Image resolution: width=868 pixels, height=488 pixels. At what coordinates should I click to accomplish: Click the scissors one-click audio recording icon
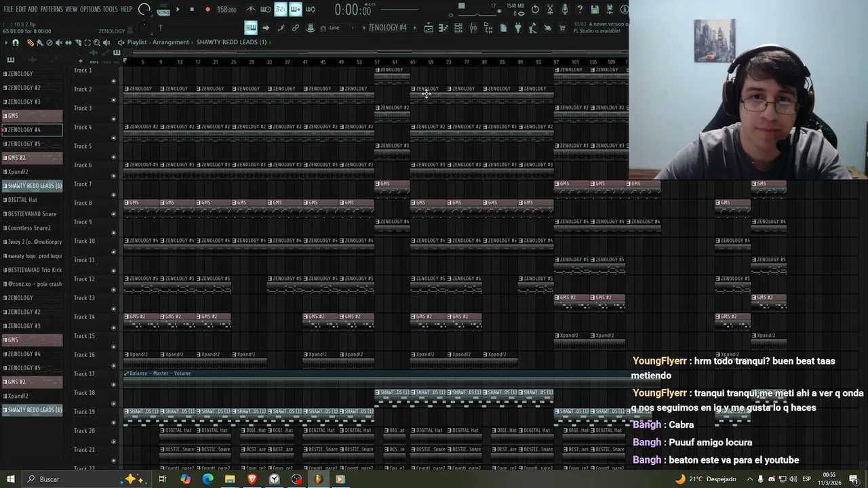550,9
